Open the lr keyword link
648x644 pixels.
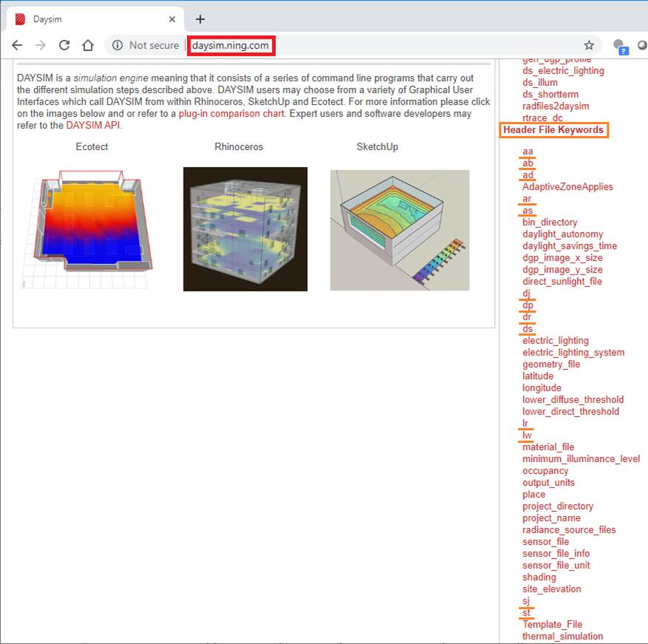[525, 424]
